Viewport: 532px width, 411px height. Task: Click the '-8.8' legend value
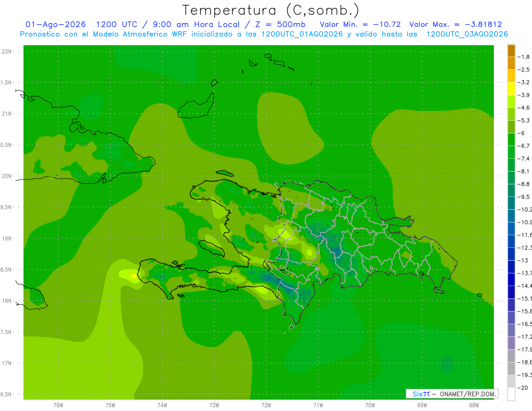click(524, 184)
